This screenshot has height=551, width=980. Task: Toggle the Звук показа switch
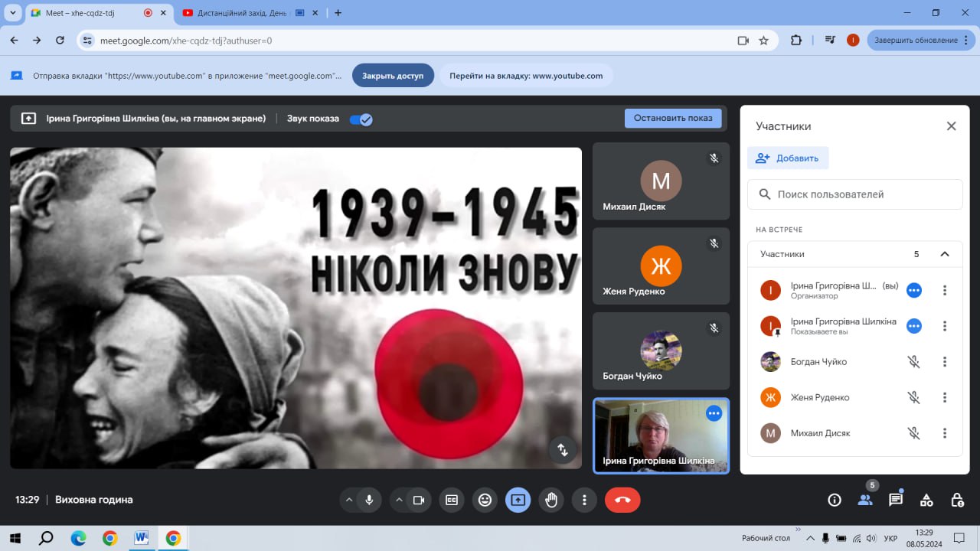(361, 119)
